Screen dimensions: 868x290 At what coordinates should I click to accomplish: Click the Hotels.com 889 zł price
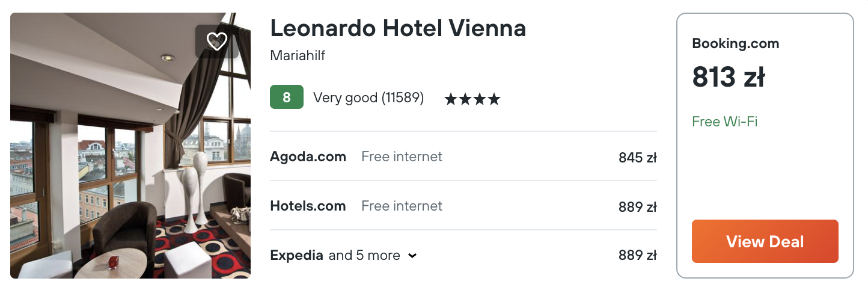637,207
